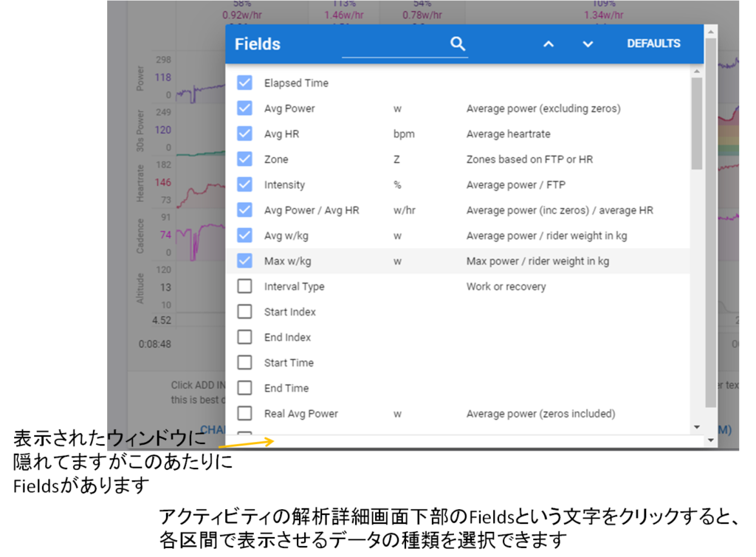Click the 'Avg Power / Avg HR' field label
This screenshot has height=557, width=756.
[312, 210]
